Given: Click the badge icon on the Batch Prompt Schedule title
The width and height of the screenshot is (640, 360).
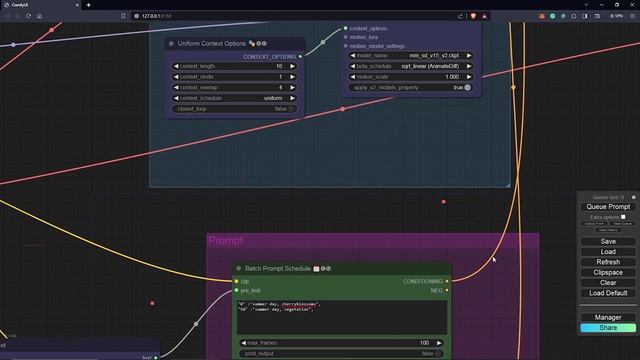Looking at the screenshot, I should click(316, 269).
